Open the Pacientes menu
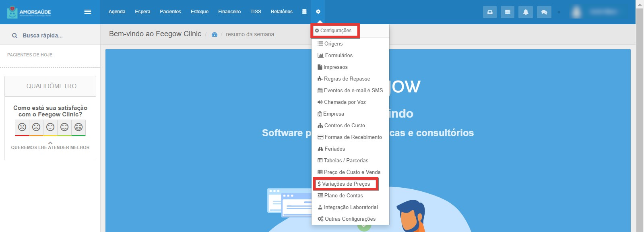 click(x=170, y=12)
